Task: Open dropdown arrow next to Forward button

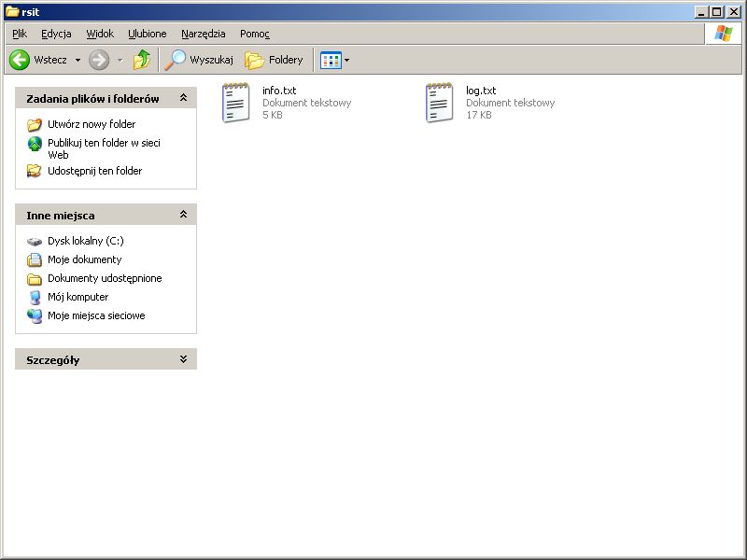Action: click(x=120, y=60)
